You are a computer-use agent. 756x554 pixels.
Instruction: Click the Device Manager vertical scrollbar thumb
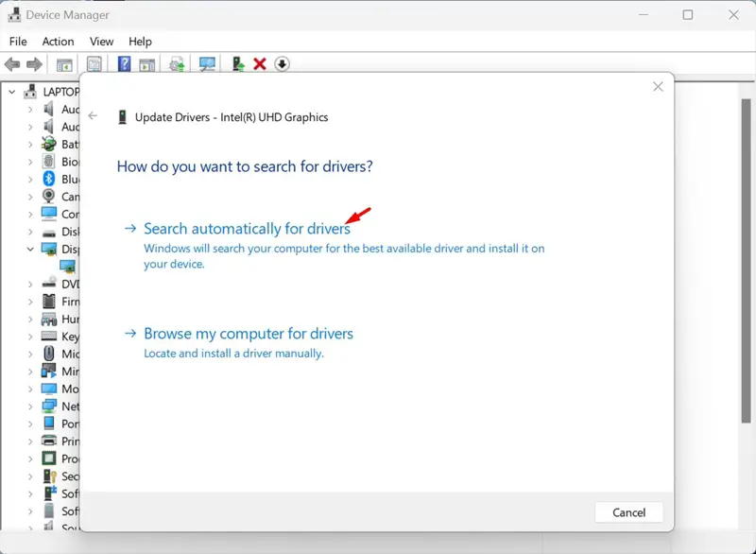[746, 260]
